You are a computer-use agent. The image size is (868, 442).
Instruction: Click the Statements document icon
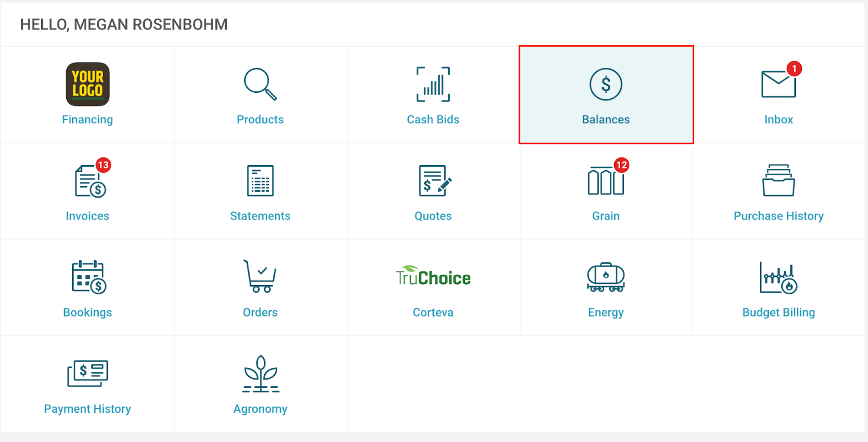260,181
